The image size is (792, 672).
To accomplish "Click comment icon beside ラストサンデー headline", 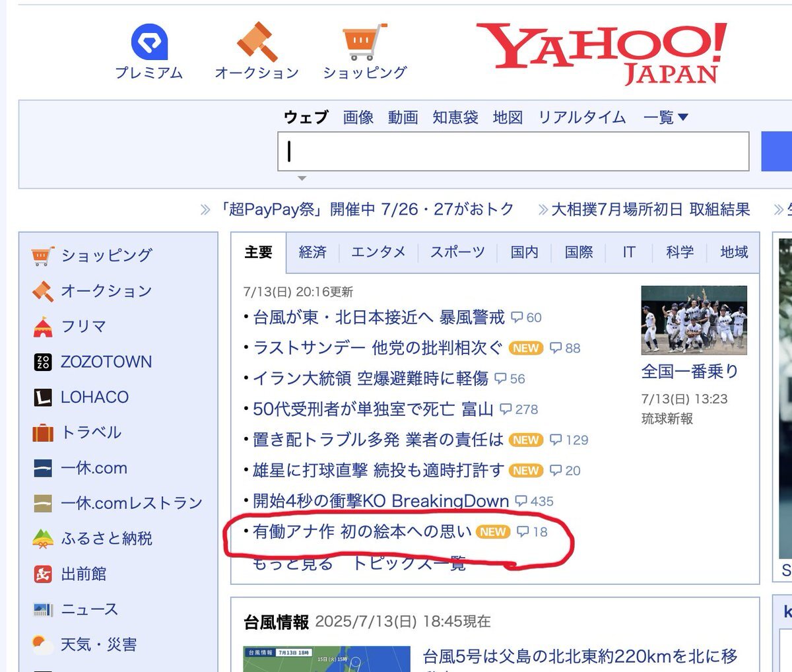I will click(556, 348).
